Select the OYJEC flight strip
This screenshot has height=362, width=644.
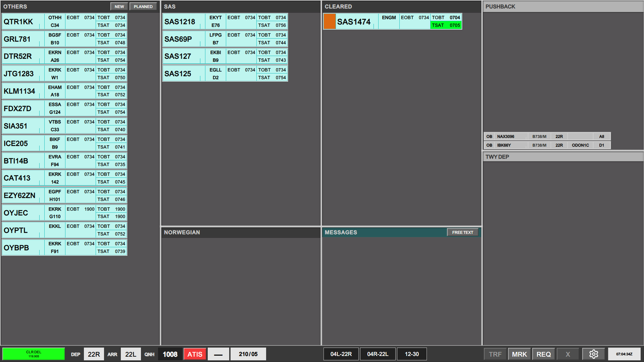click(x=64, y=213)
